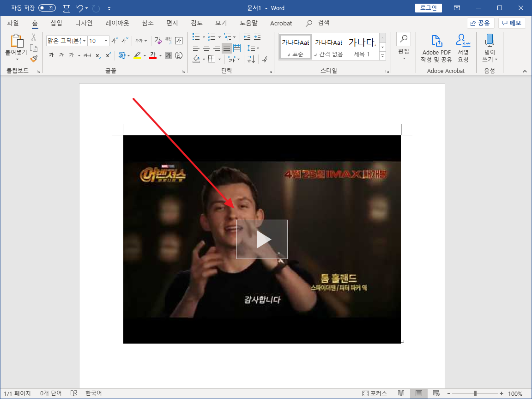Toggle italic formatting
Viewport: 532px width, 399px height.
61,55
